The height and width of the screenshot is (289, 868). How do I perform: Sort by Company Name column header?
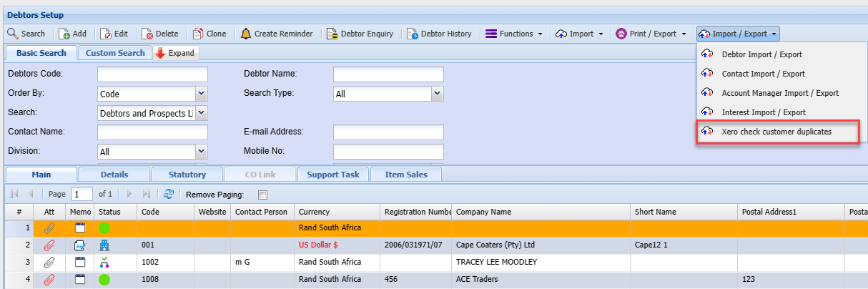tap(541, 212)
